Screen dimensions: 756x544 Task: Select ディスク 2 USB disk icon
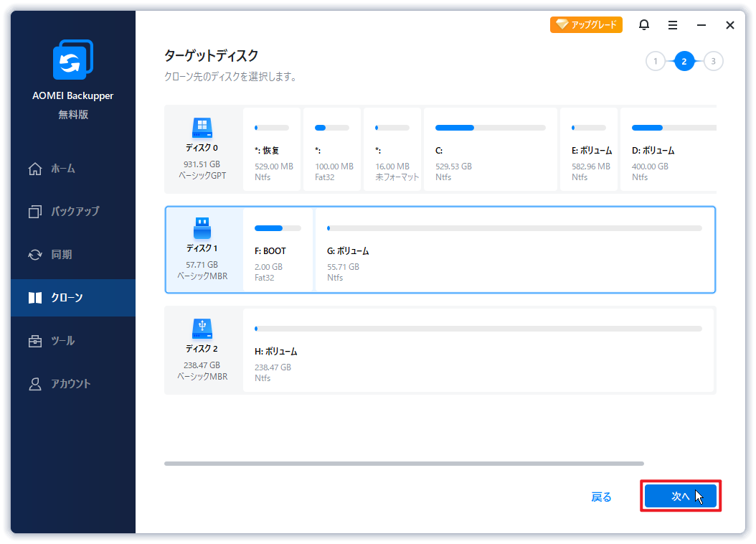[202, 329]
